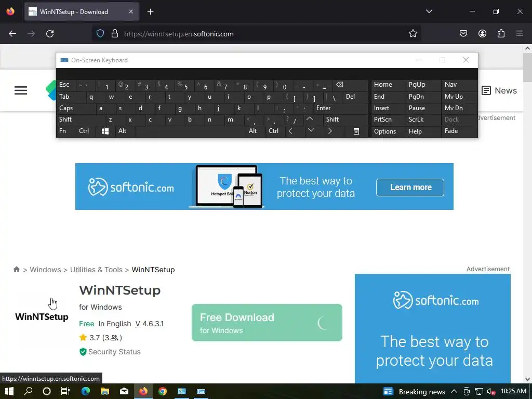Open Softonic hamburger menu

click(x=21, y=90)
